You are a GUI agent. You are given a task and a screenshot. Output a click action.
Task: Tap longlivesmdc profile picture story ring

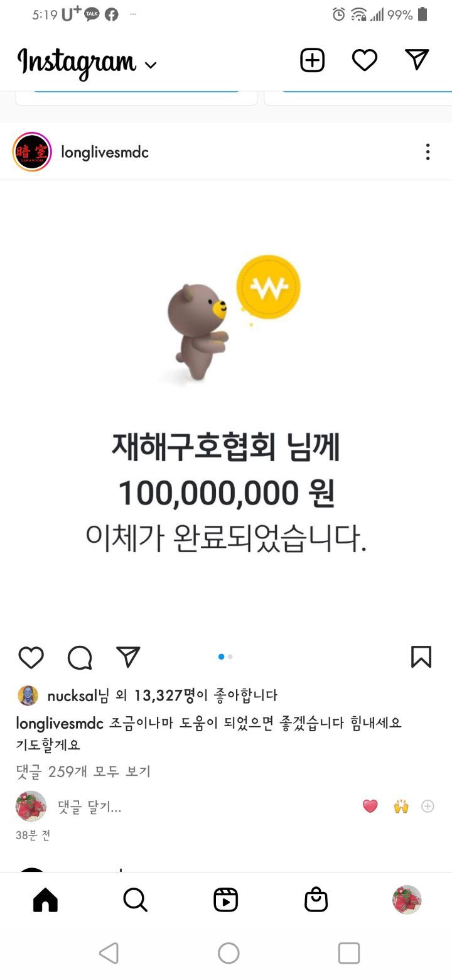[x=32, y=152]
